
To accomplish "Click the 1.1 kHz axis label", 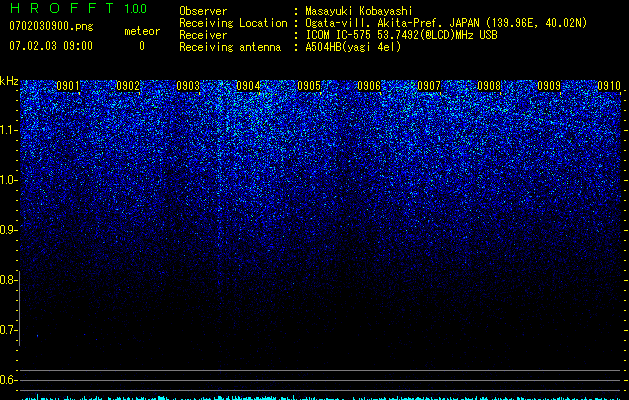I will pos(8,130).
